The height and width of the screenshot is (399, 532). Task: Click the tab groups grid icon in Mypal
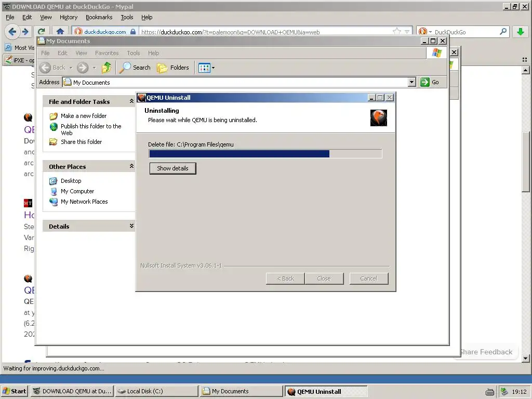tap(525, 60)
